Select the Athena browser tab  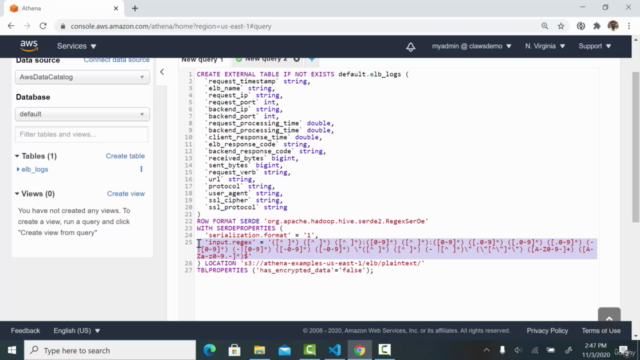63,8
